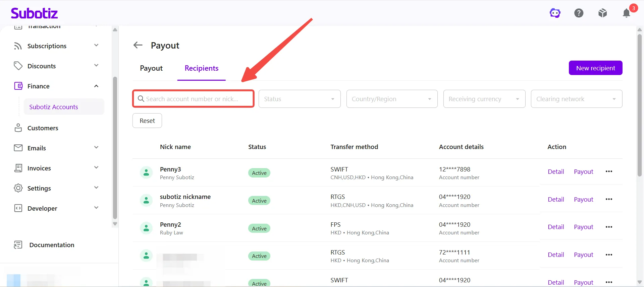
Task: Go back using the arrow beside Payout
Action: click(138, 45)
